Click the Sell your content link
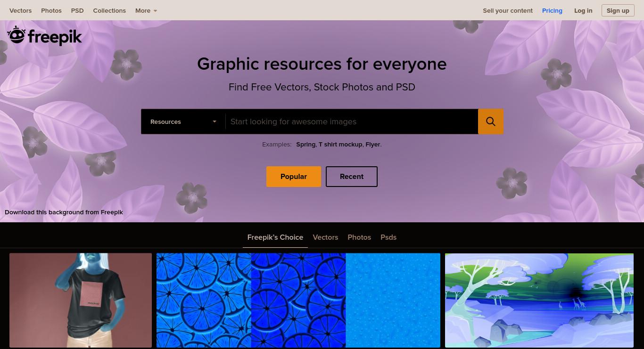 (508, 10)
